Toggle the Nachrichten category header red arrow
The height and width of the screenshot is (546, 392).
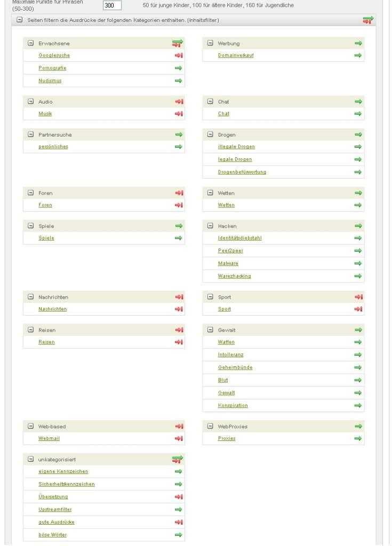point(179,297)
